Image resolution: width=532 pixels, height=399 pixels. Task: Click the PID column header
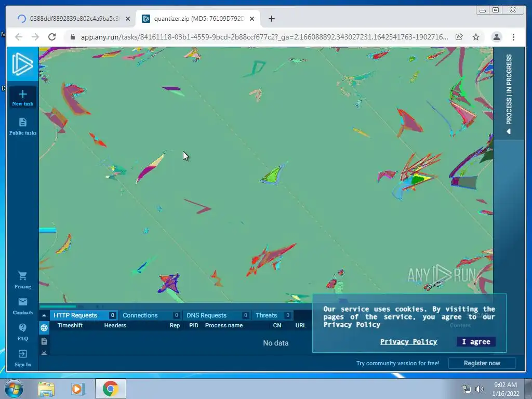click(194, 325)
